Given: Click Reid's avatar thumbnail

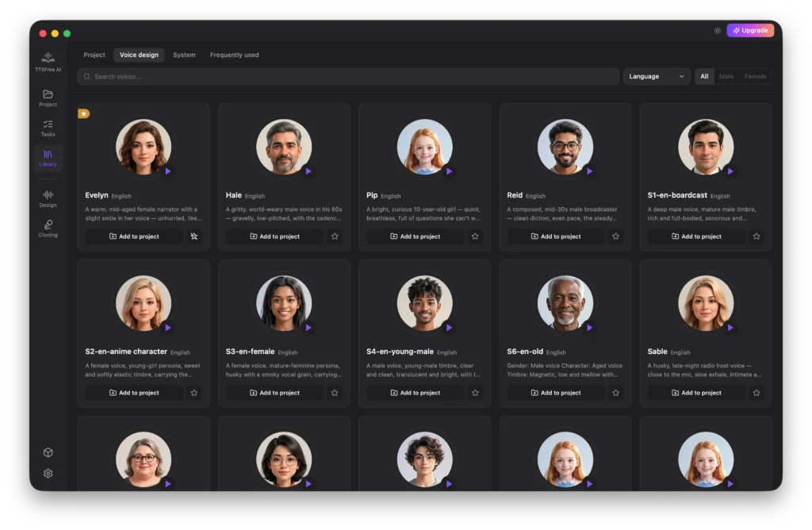Looking at the screenshot, I should click(x=565, y=147).
